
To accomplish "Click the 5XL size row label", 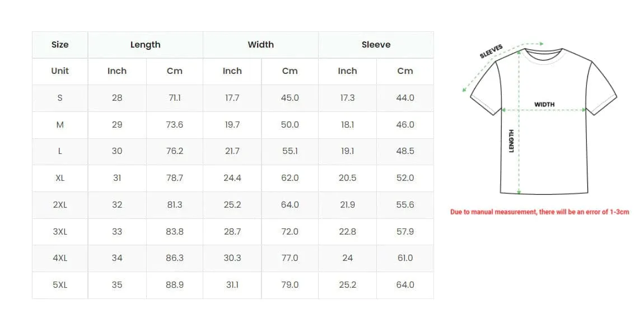I will [x=60, y=284].
